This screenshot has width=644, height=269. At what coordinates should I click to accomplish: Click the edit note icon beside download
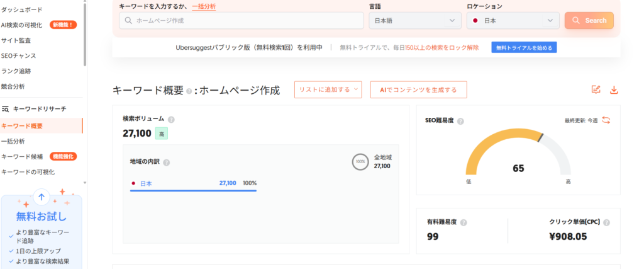[596, 90]
